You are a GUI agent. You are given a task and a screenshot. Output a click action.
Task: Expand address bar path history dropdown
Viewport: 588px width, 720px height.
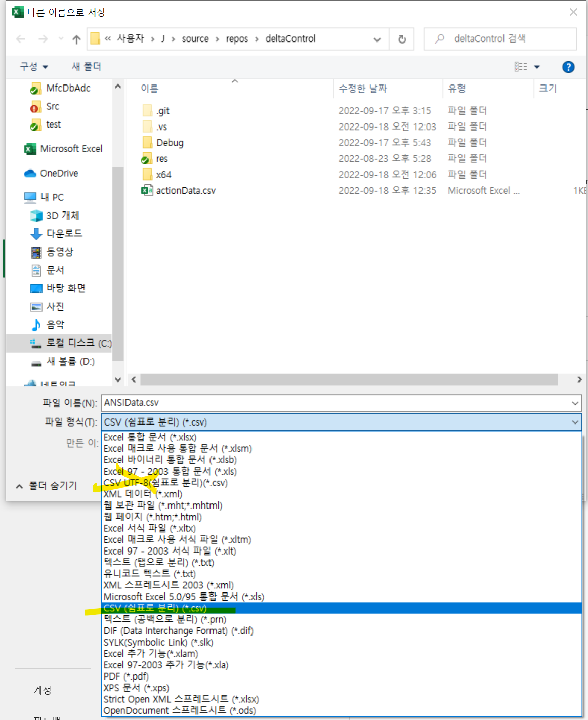click(x=377, y=39)
